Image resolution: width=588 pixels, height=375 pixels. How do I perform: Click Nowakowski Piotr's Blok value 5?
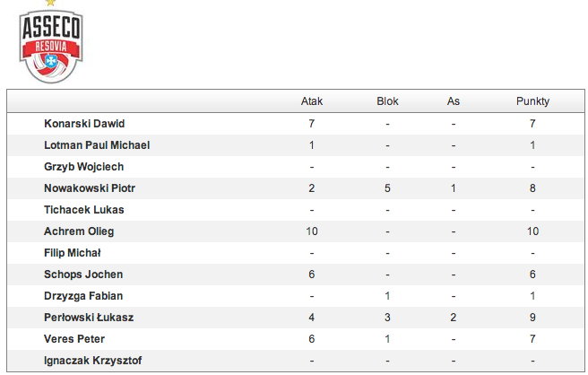pos(387,188)
